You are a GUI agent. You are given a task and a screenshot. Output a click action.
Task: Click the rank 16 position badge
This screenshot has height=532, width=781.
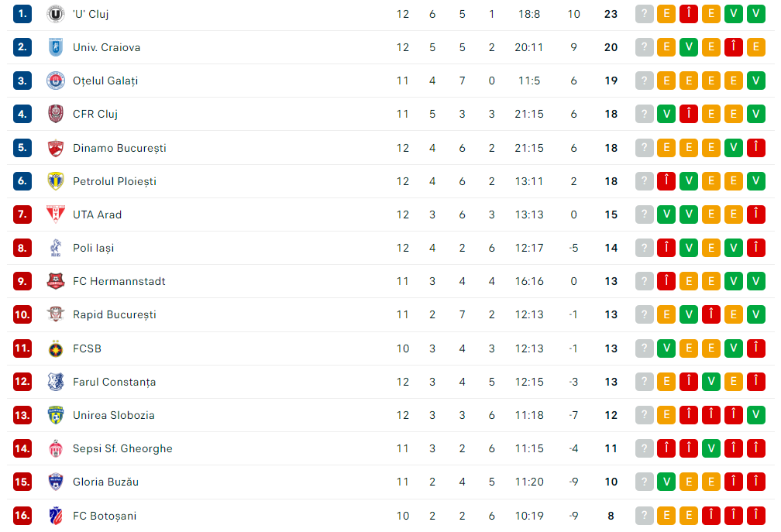click(22, 516)
